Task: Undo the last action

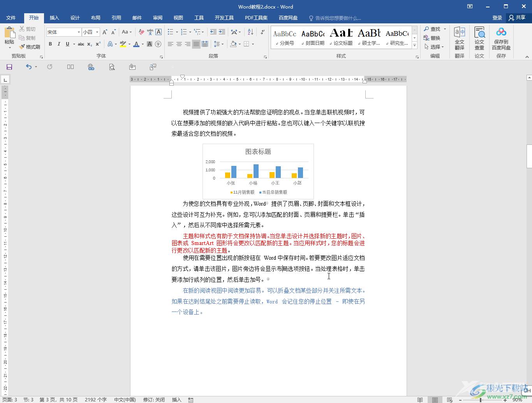Action: click(x=28, y=67)
